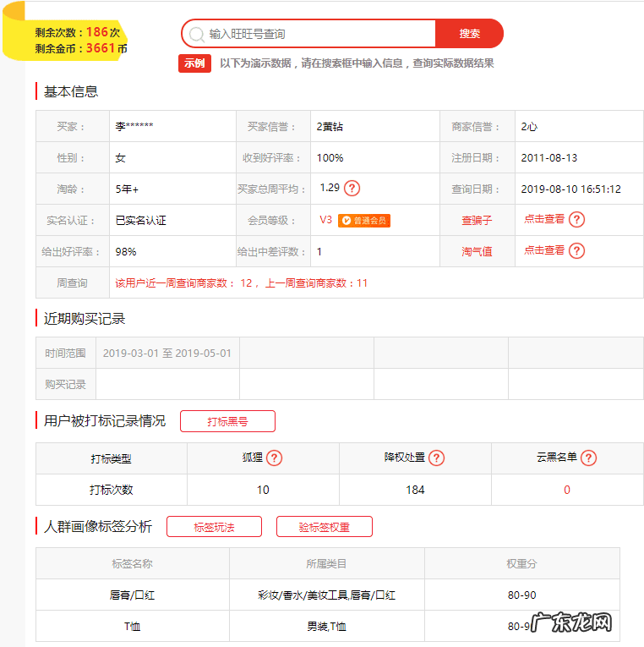
Task: Click the red 示例 tag
Action: tap(194, 63)
